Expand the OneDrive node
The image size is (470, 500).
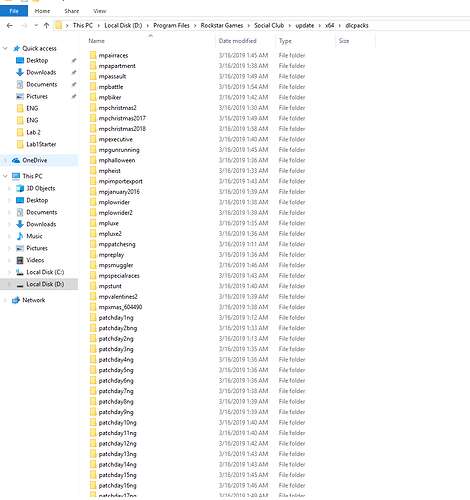[5, 160]
